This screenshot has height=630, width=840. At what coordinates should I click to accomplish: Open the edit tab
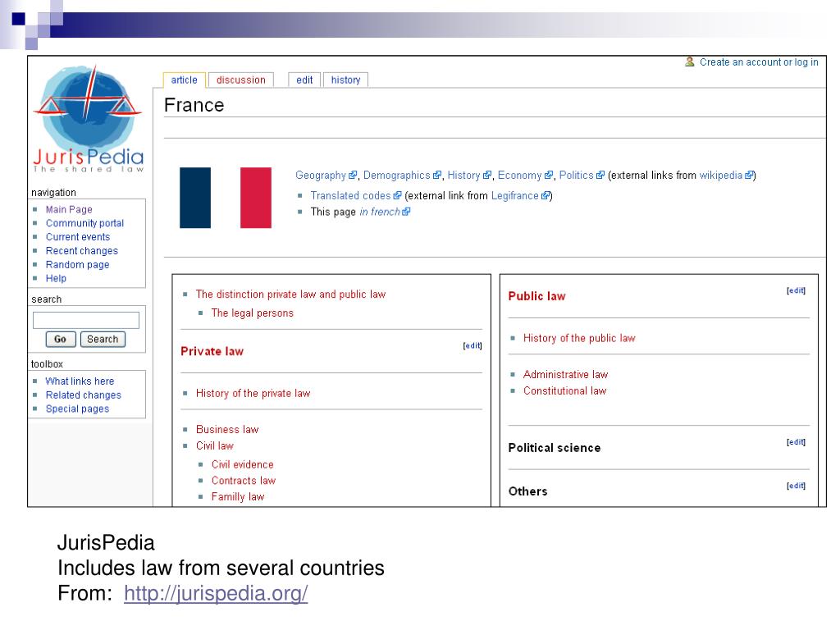304,80
